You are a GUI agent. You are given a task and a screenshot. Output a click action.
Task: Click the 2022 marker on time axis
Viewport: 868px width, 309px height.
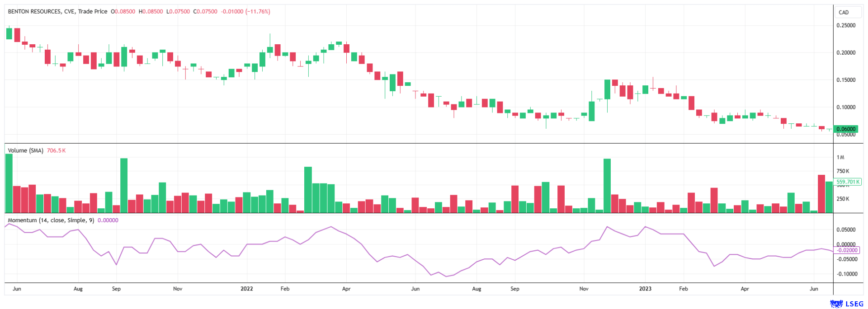coord(247,289)
